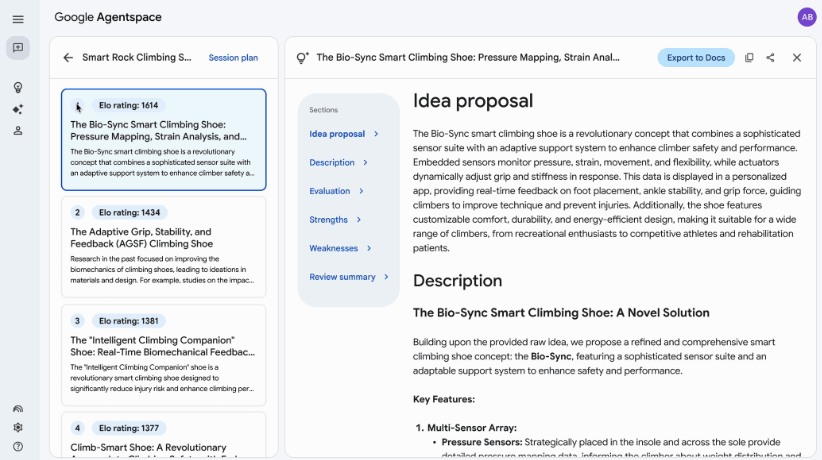This screenshot has width=822, height=460.
Task: Click the Multi-Sensor Array: list item
Action: point(472,428)
